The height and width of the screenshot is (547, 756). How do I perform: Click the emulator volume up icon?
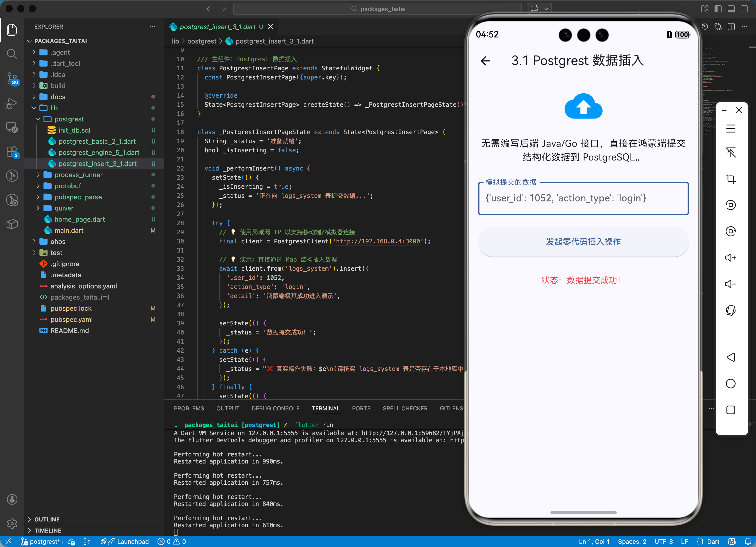pyautogui.click(x=730, y=258)
